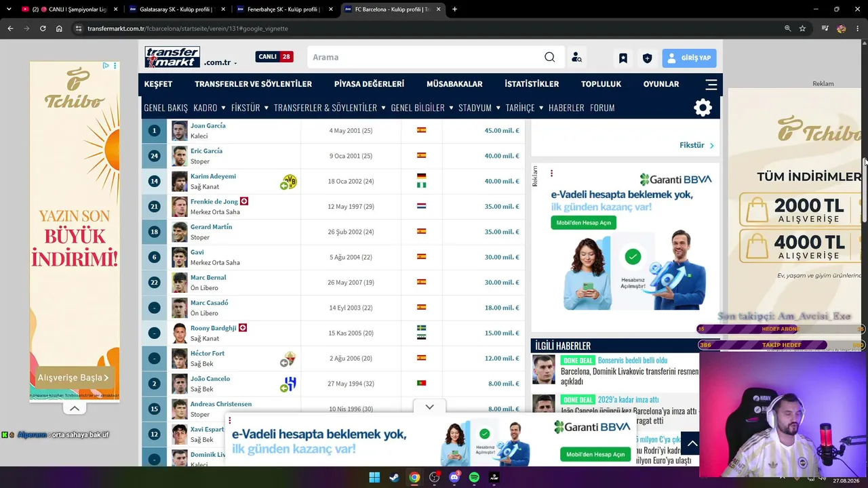Open PİYASA DEĞERLERİ in main navigation
The image size is (868, 488).
pyautogui.click(x=369, y=84)
